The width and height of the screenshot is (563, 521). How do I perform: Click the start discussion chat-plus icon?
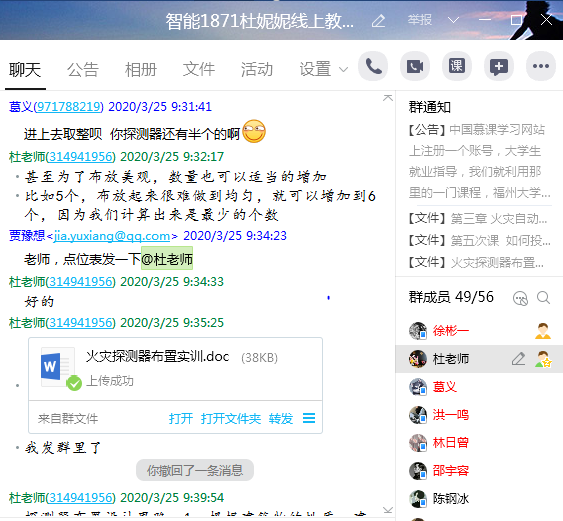[x=499, y=66]
